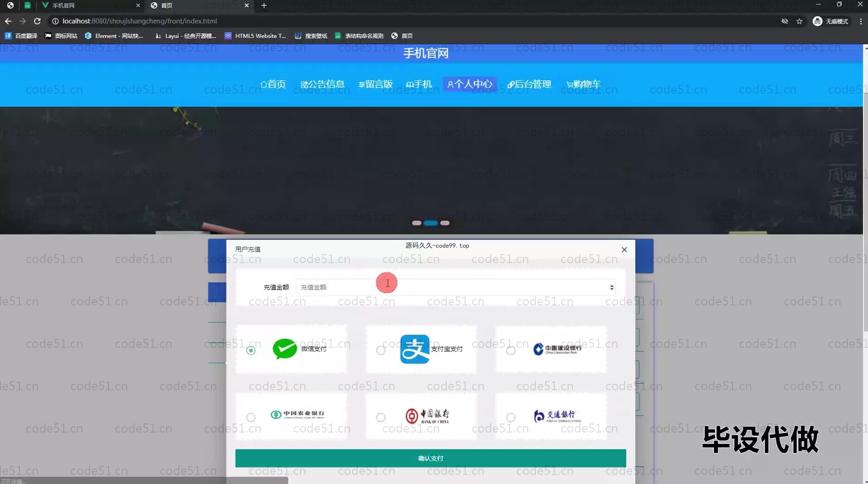Bookmark this page with star icon

point(799,22)
